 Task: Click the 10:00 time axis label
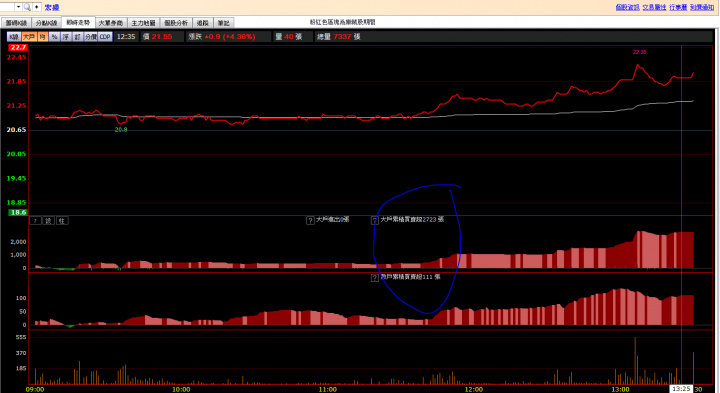pos(181,389)
